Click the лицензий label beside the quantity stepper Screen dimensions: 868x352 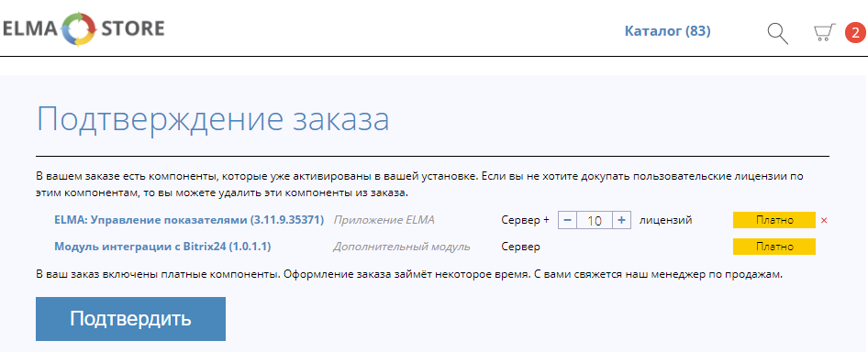pos(666,220)
